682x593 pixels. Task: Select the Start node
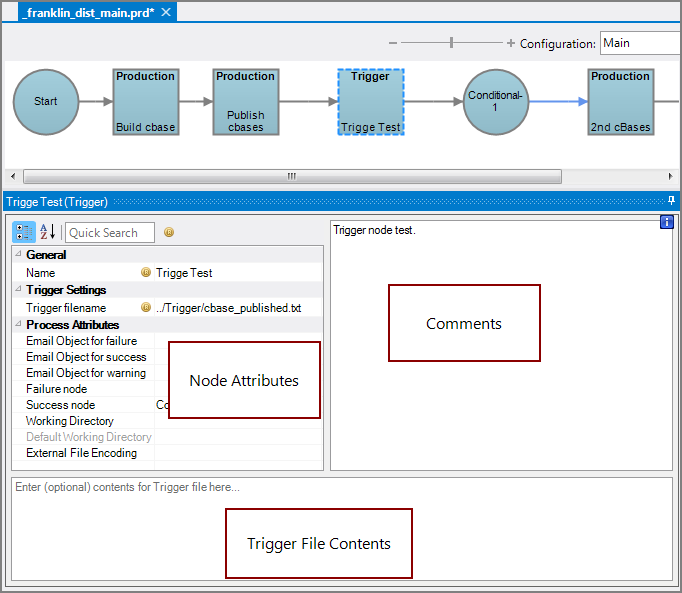click(x=46, y=102)
